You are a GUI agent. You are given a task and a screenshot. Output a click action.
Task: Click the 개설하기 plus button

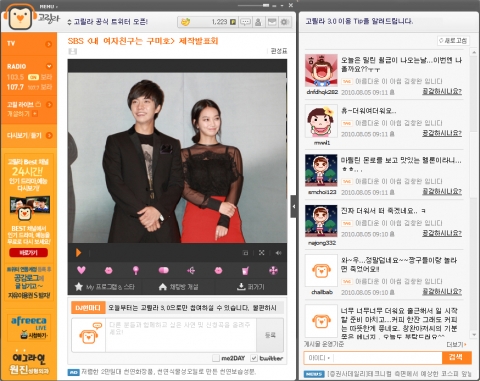click(x=35, y=114)
